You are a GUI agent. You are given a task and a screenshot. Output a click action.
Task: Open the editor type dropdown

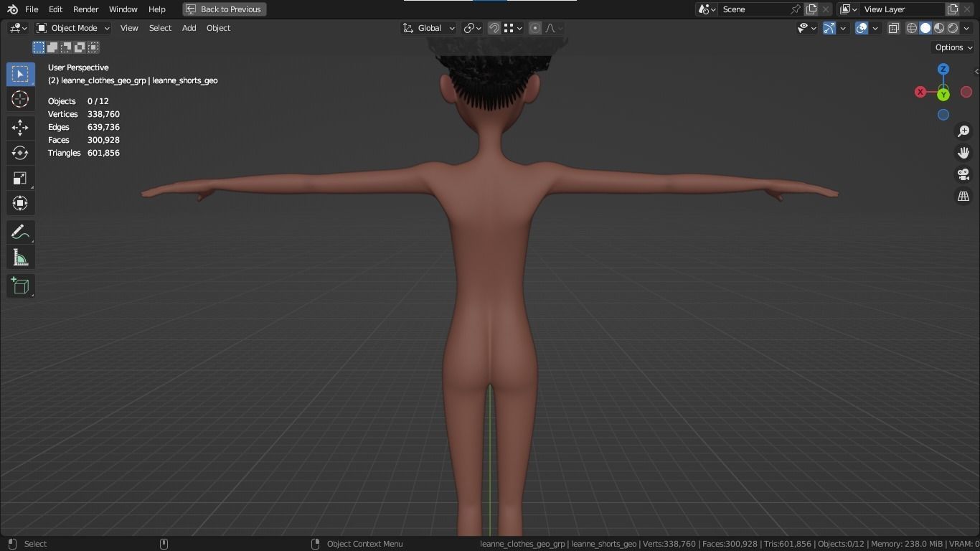[18, 28]
